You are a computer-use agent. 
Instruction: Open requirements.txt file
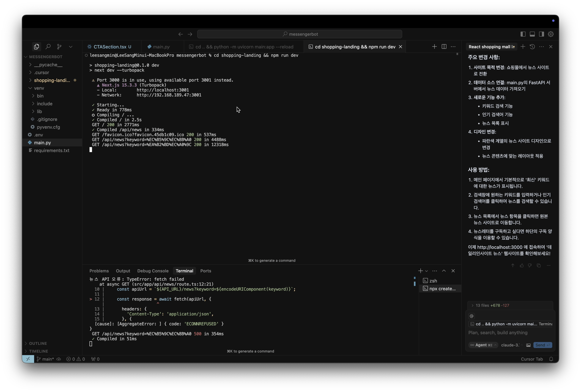(x=52, y=151)
